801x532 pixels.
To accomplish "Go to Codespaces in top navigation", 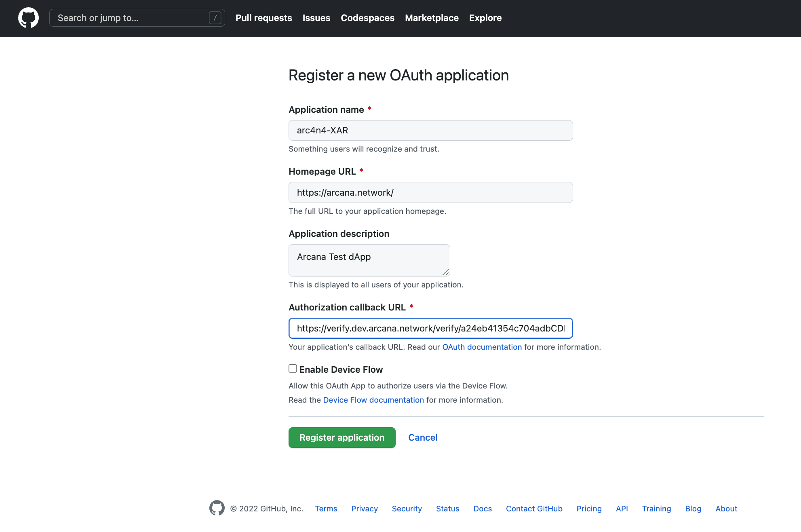I will (x=367, y=18).
